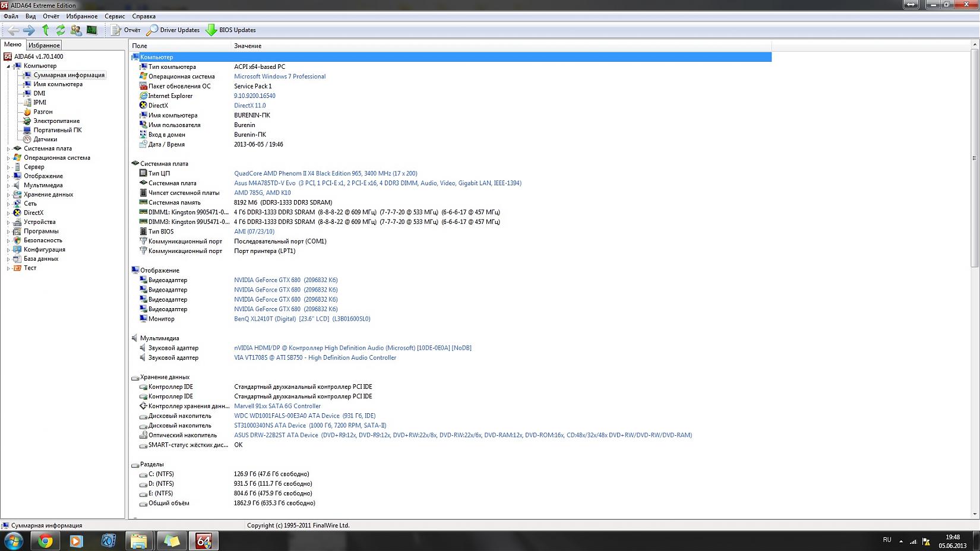Click the two-users icon in the toolbar
Viewport: 980px width, 551px height.
pos(76,30)
